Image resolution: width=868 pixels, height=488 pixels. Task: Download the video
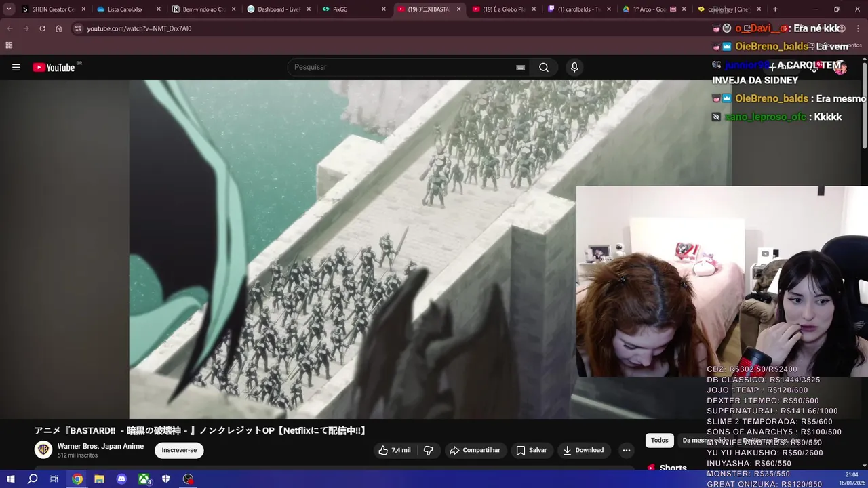(x=583, y=450)
